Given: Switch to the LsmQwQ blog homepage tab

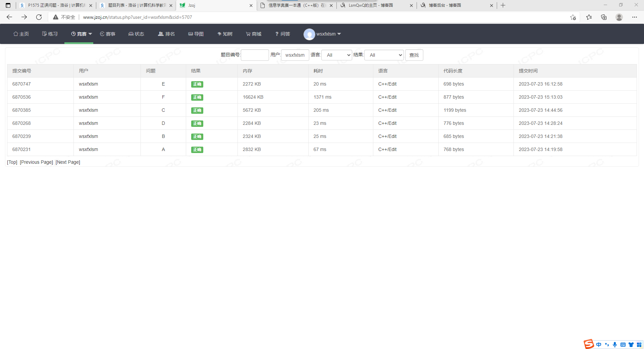Looking at the screenshot, I should click(377, 5).
